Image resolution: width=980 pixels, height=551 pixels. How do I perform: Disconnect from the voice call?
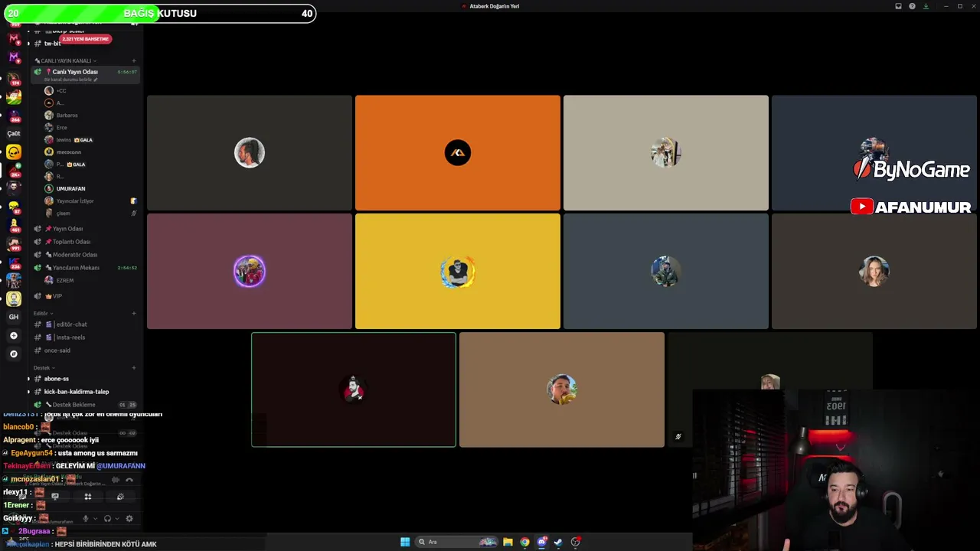click(129, 480)
